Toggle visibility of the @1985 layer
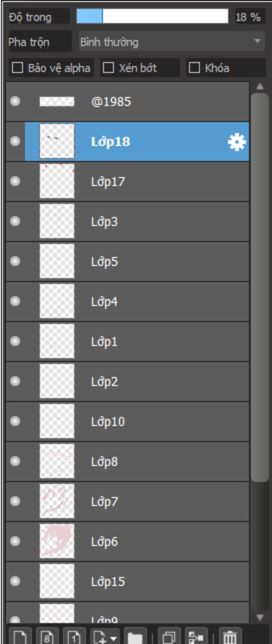Viewport: 272px width, 644px height. (15, 101)
